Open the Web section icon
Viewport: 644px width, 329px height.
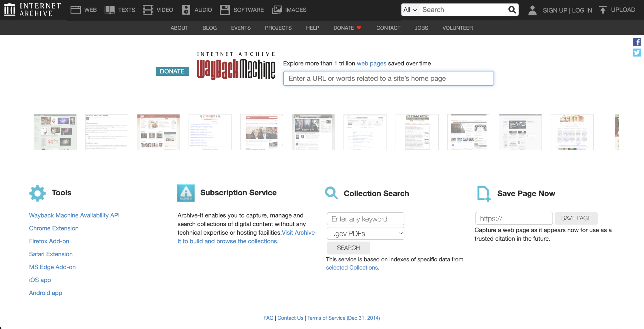(75, 10)
